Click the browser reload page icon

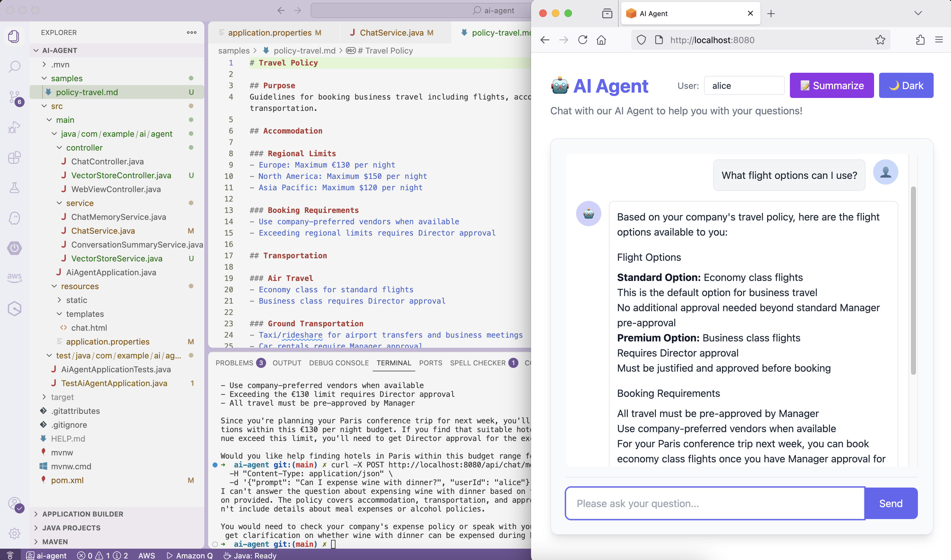(x=582, y=40)
